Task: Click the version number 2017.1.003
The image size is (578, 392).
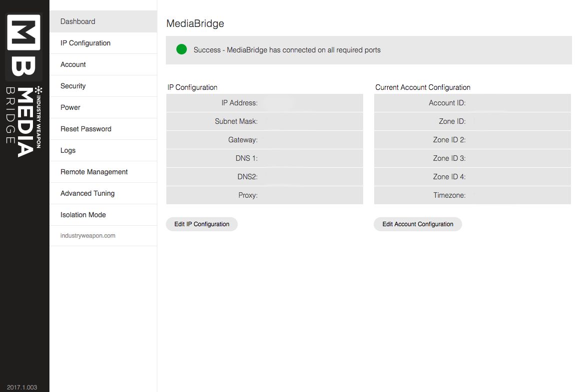Action: (22, 387)
